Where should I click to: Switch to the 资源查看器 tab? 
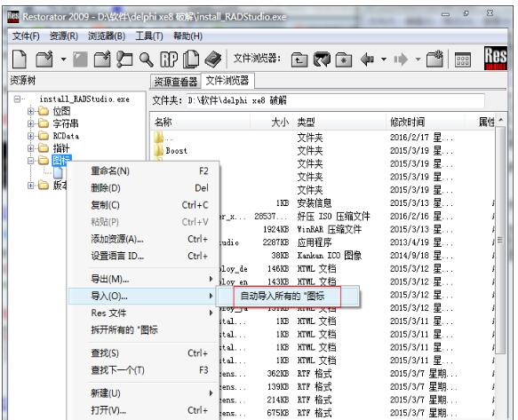coord(176,81)
